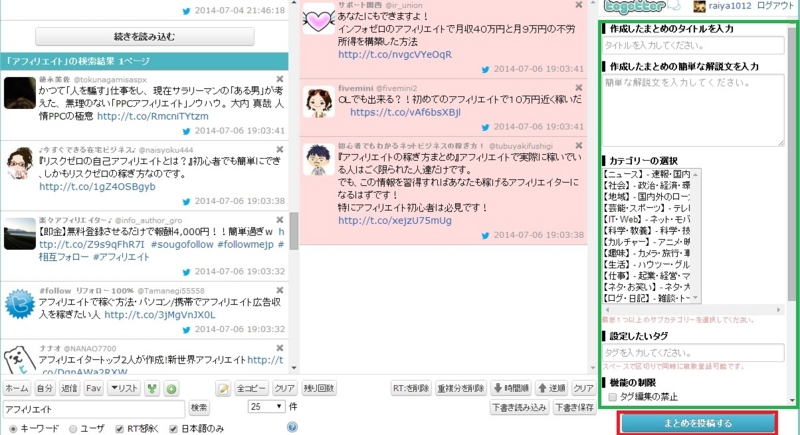Open the https://t.co/vAf6bsXBjl link
This screenshot has width=800, height=435.
tap(405, 112)
